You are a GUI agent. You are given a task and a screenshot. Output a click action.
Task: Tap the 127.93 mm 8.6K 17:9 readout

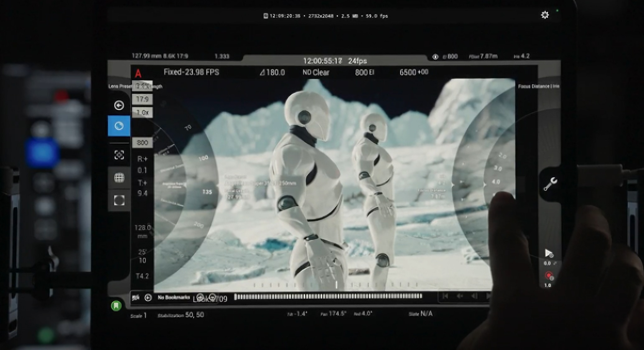160,56
